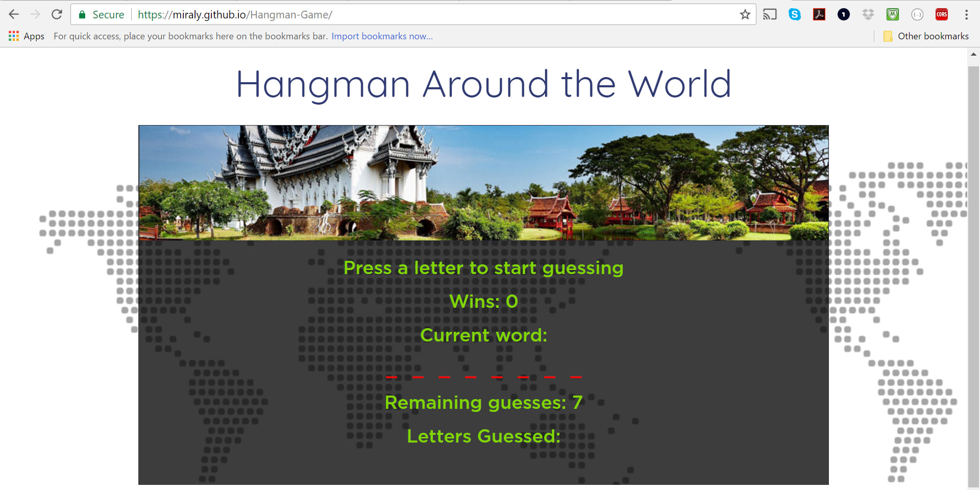The image size is (980, 490).
Task: Click the temple landscape banner image
Action: [x=483, y=183]
